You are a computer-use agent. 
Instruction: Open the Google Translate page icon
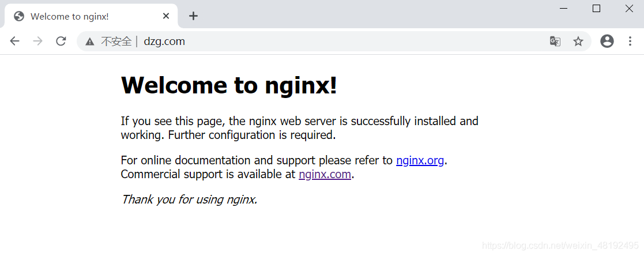coord(555,41)
